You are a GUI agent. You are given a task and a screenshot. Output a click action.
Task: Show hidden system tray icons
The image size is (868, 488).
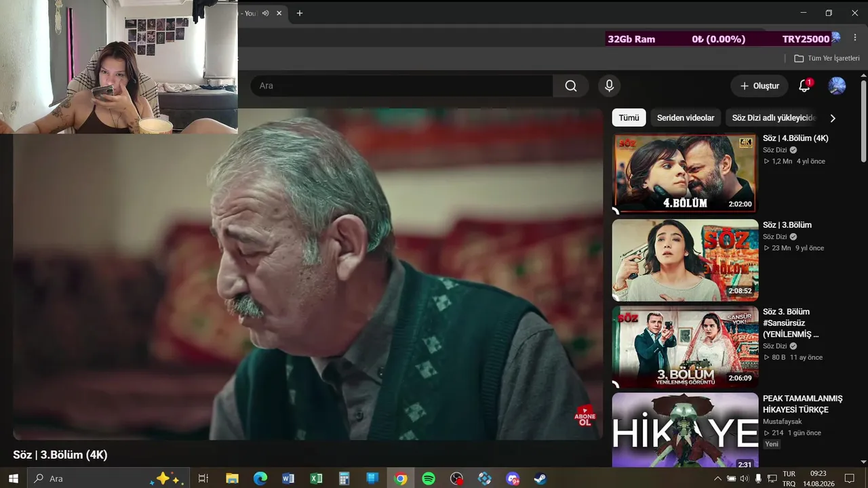(x=717, y=479)
